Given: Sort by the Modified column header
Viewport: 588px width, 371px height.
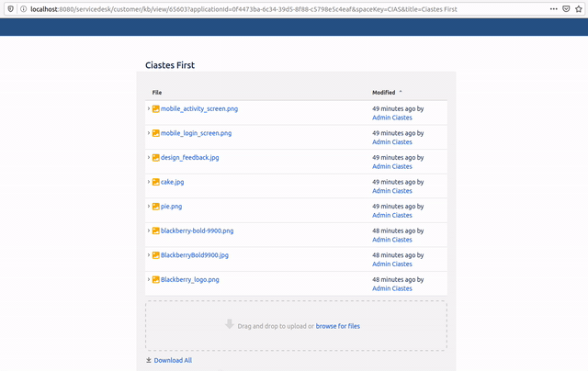Looking at the screenshot, I should coord(384,93).
